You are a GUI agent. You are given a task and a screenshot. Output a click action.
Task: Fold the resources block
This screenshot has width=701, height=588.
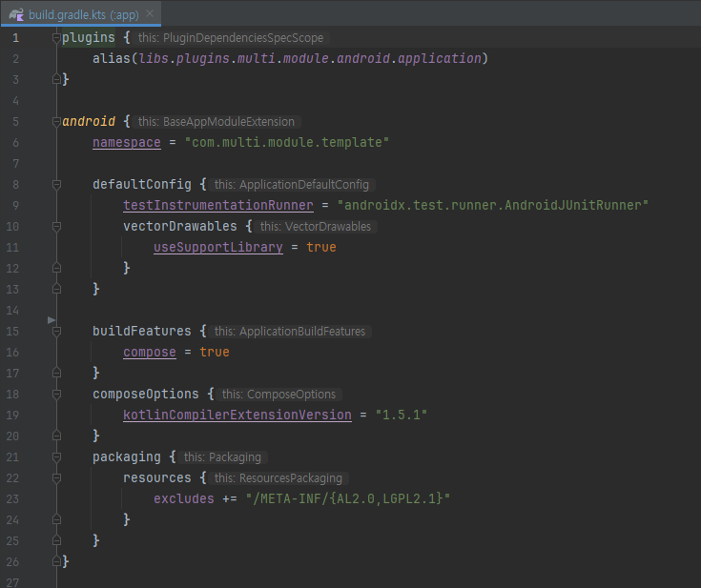pos(56,478)
